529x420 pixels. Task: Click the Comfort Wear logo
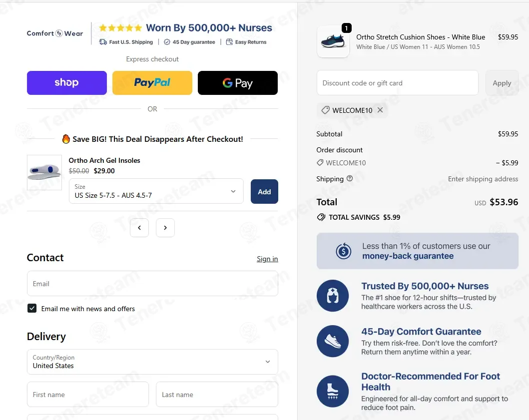[55, 33]
